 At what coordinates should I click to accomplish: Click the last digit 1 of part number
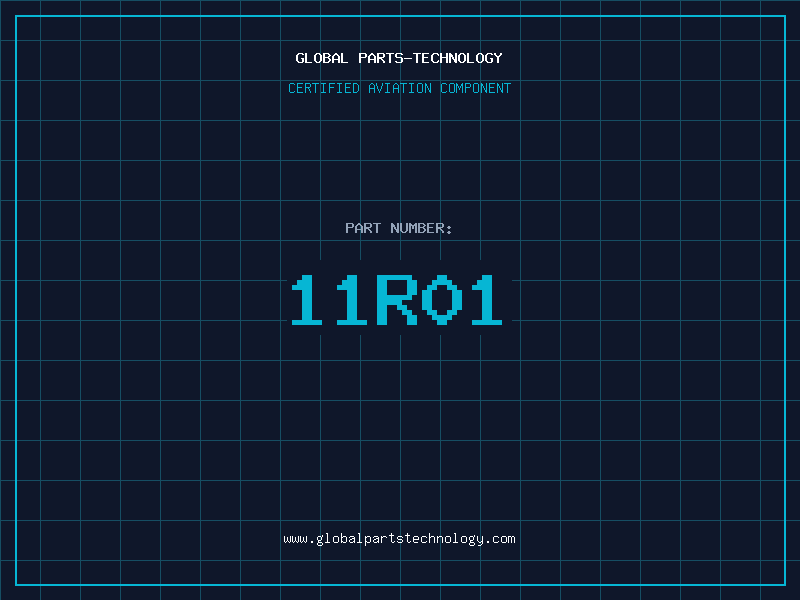coord(485,301)
